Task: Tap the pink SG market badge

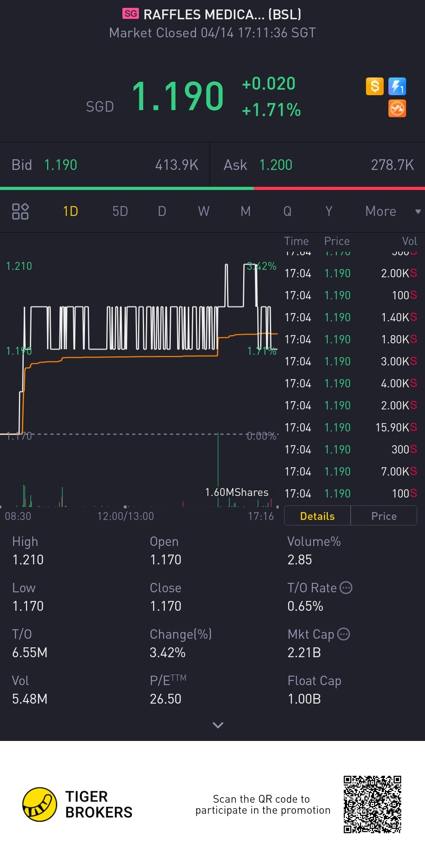Action: (131, 14)
